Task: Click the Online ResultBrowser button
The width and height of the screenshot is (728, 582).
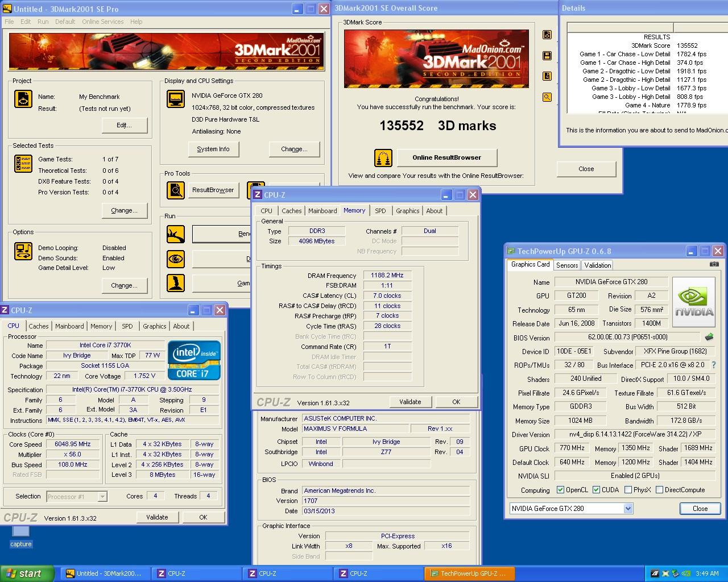Action: pyautogui.click(x=447, y=157)
